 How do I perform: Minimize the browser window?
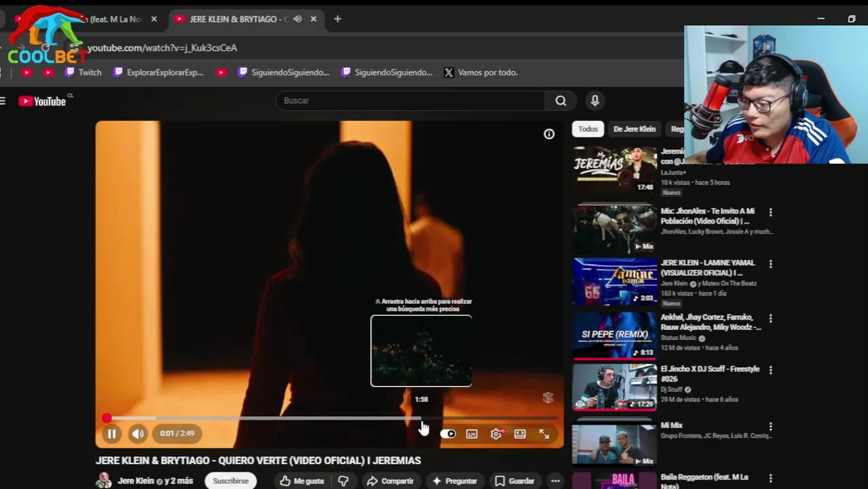click(x=820, y=19)
